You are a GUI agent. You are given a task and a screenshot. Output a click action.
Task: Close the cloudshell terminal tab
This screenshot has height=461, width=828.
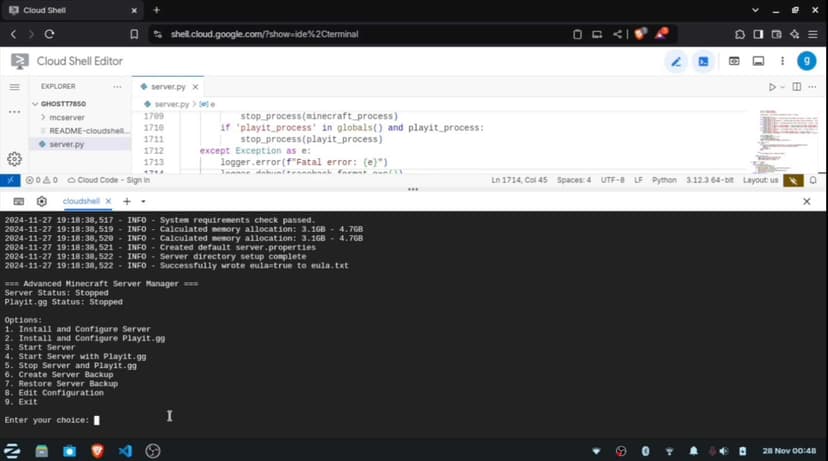click(108, 201)
